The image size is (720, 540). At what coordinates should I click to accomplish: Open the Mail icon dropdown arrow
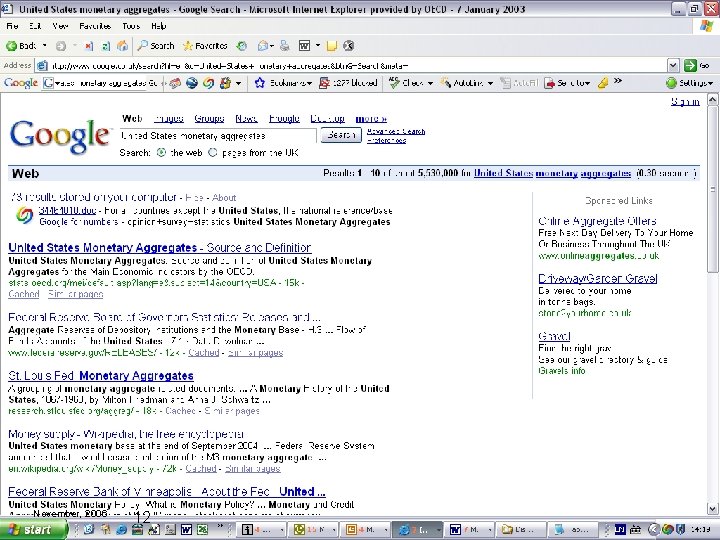pos(272,46)
